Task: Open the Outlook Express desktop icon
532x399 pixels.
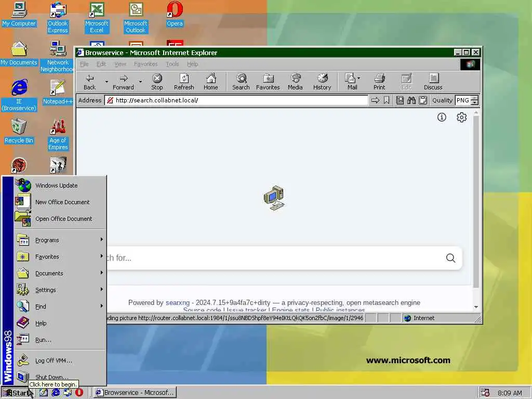Action: 58,18
